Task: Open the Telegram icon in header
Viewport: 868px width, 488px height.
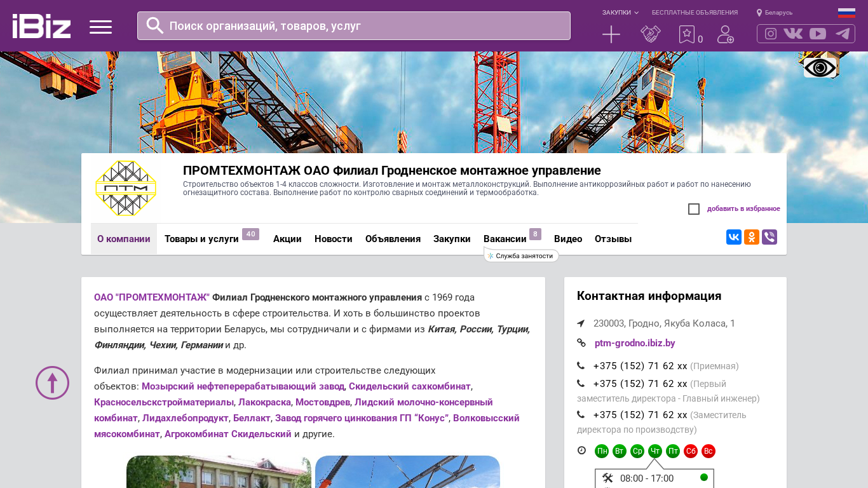Action: [843, 34]
